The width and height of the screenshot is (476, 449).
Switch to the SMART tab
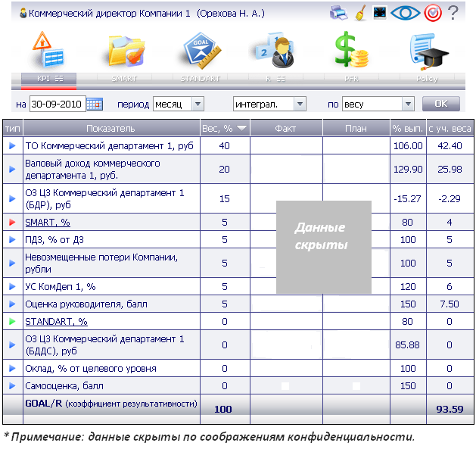[x=124, y=79]
